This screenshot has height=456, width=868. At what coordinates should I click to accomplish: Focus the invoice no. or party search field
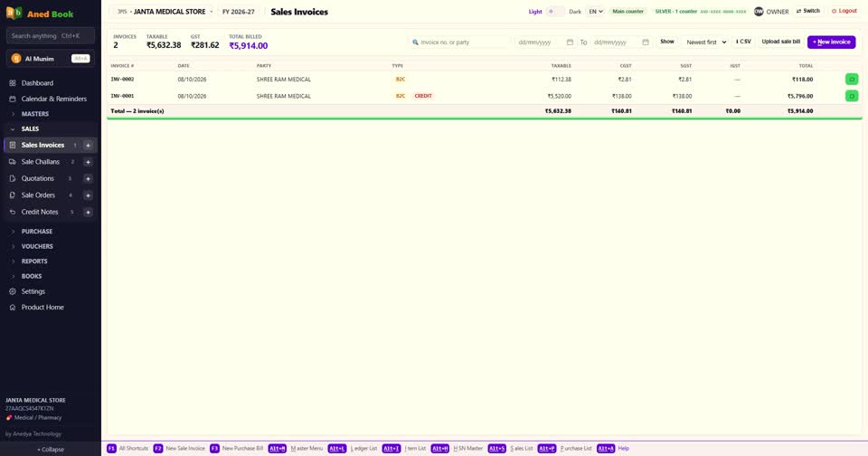pos(458,43)
